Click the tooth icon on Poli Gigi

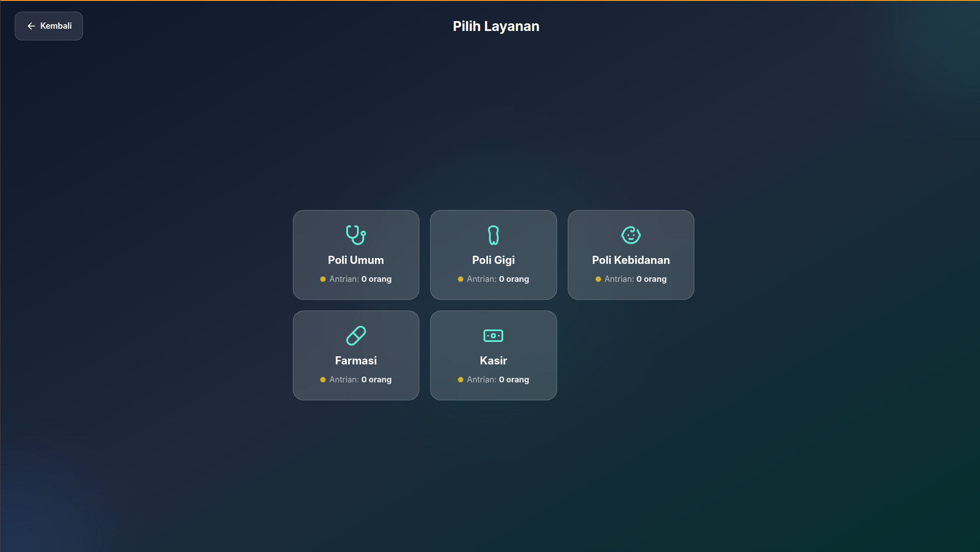tap(493, 234)
